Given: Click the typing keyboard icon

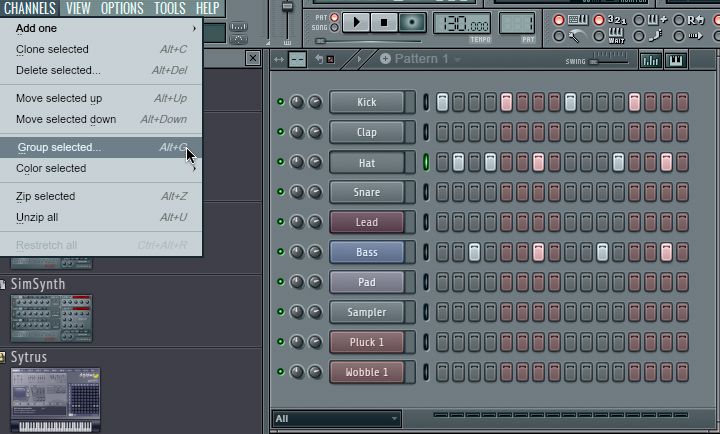Looking at the screenshot, I should [x=577, y=20].
